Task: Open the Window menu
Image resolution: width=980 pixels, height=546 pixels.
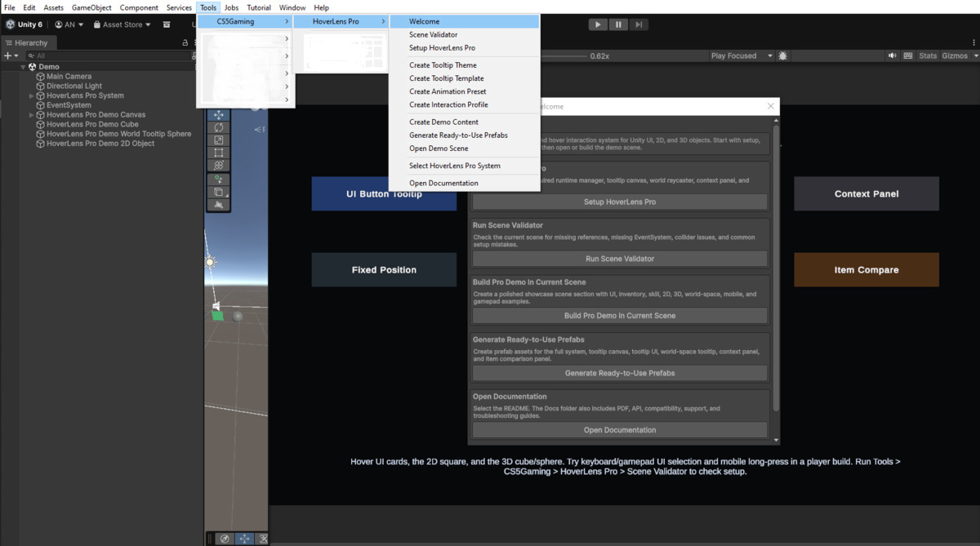Action: pyautogui.click(x=292, y=7)
